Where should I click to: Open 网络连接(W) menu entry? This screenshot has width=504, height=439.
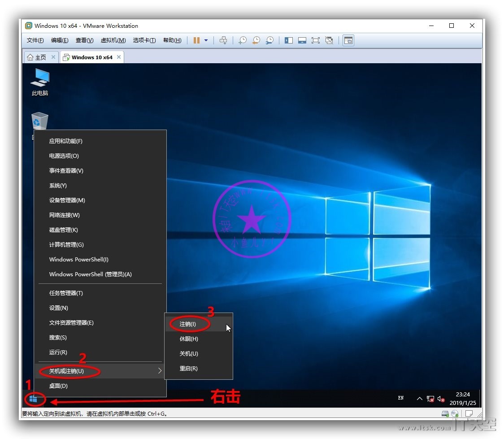pyautogui.click(x=100, y=215)
